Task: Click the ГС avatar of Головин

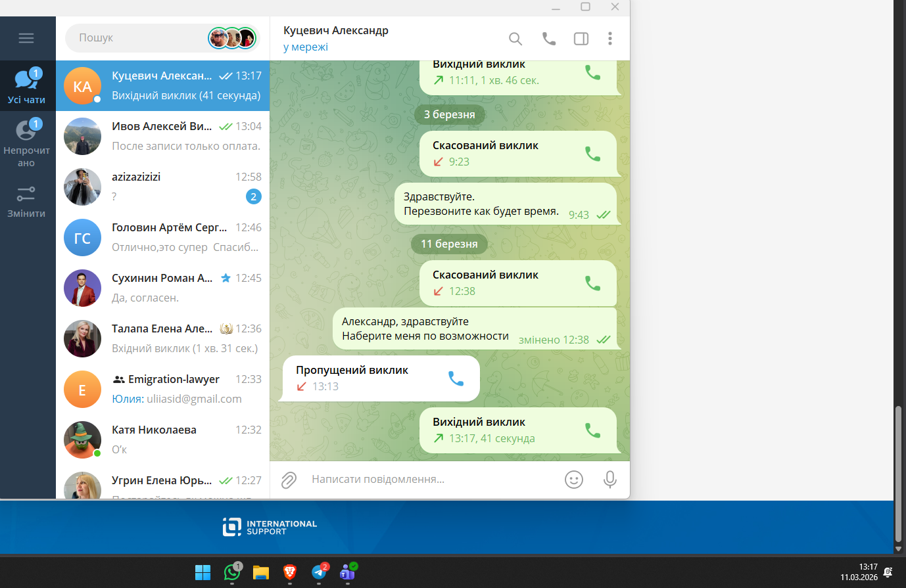Action: click(x=82, y=238)
